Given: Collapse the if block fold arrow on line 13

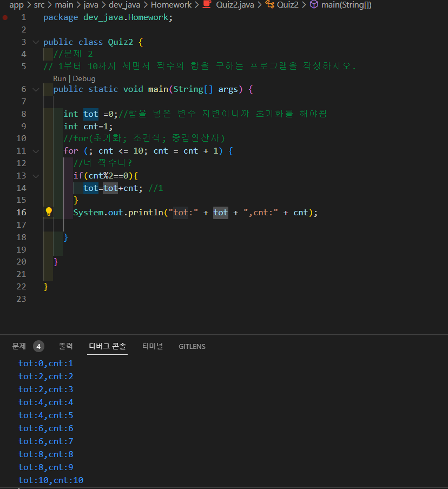Looking at the screenshot, I should [36, 176].
